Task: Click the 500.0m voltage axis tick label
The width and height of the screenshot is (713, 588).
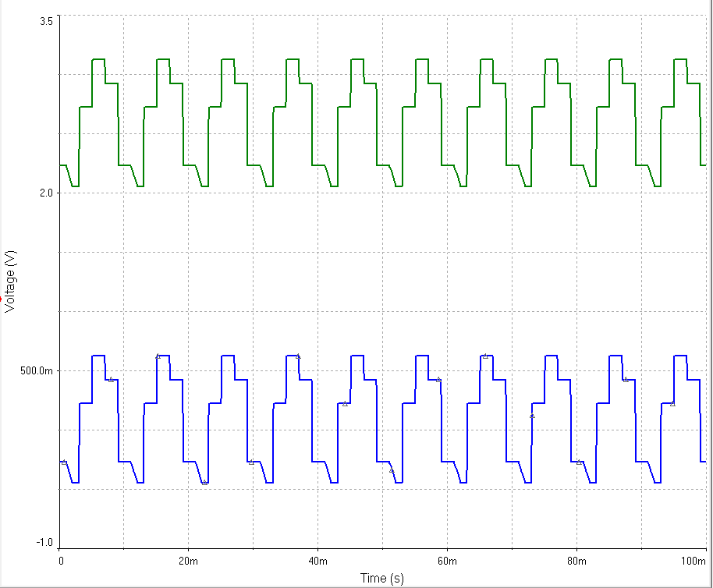Action: (37, 370)
